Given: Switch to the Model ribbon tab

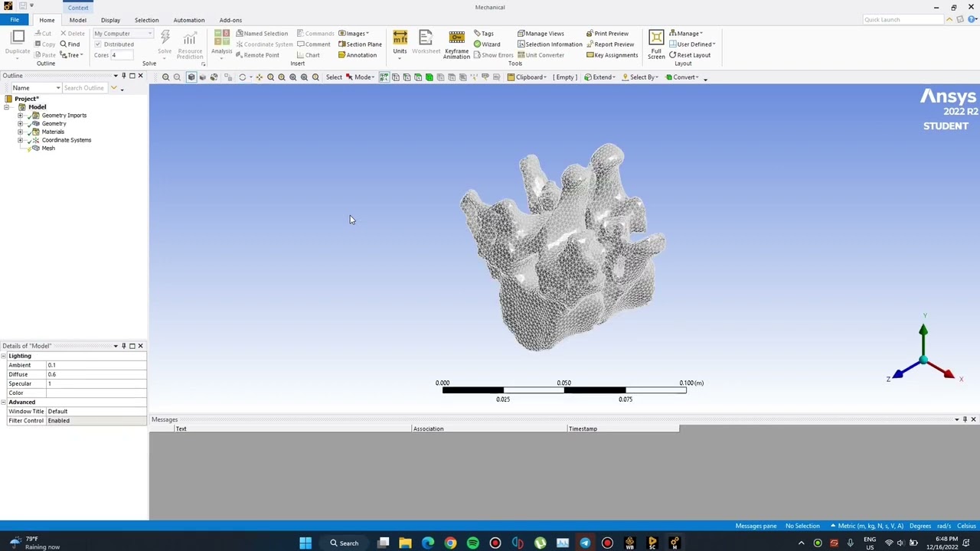Looking at the screenshot, I should point(77,20).
